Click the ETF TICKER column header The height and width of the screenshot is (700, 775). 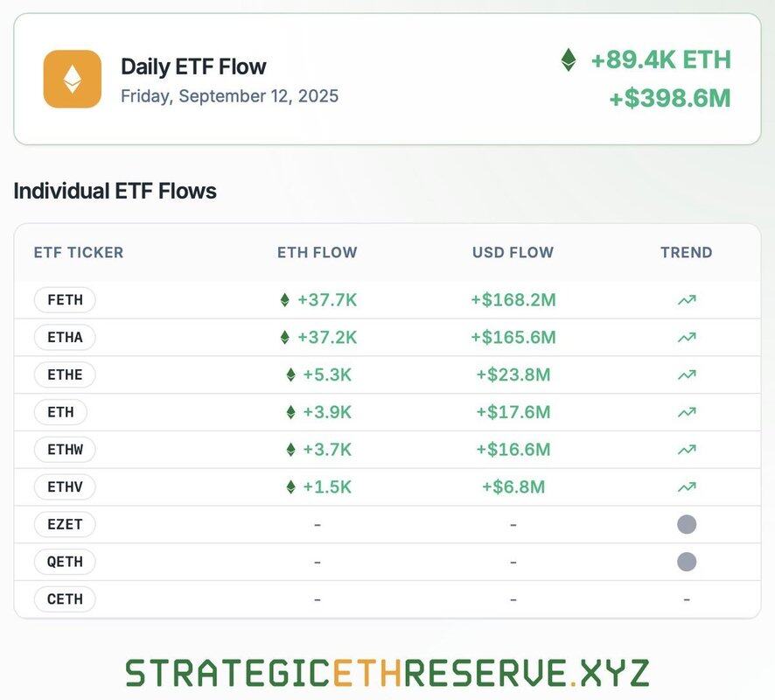click(x=79, y=253)
